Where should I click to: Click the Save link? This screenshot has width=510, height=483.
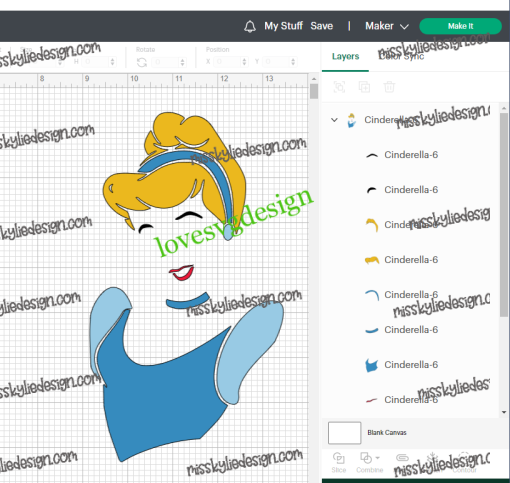coord(322,26)
